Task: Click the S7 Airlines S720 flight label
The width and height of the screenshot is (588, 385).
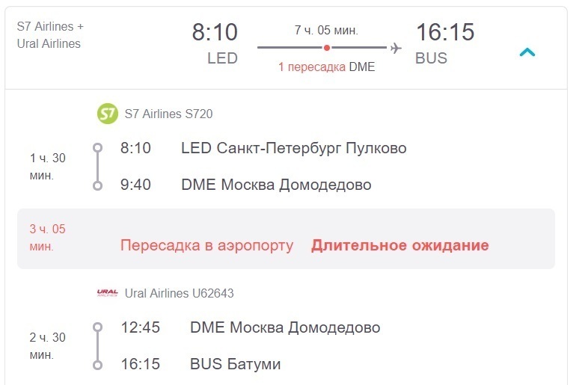Action: [x=168, y=114]
